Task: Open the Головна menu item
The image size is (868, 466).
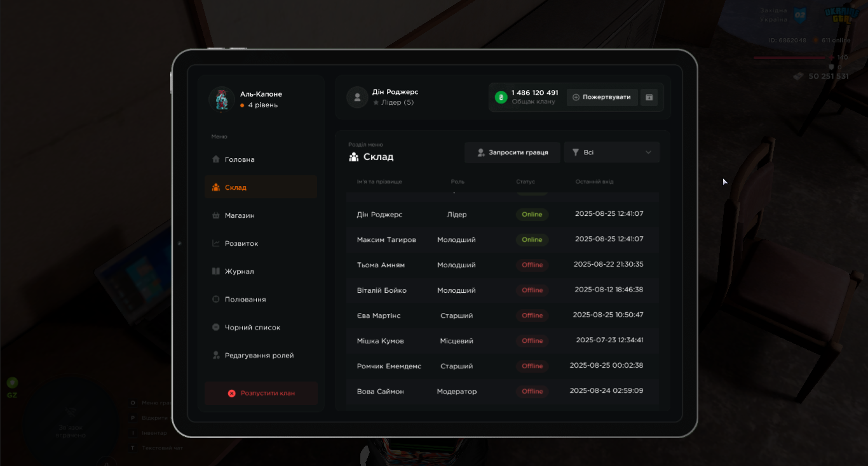Action: coord(261,159)
